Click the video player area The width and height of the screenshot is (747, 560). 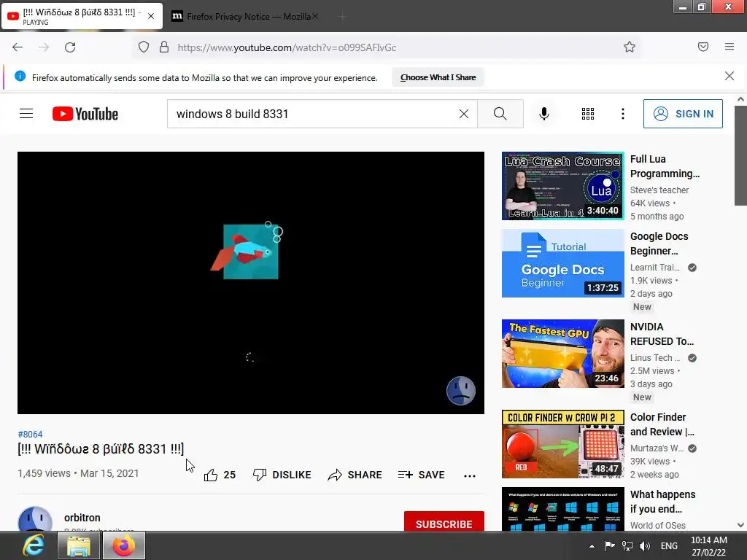(251, 283)
